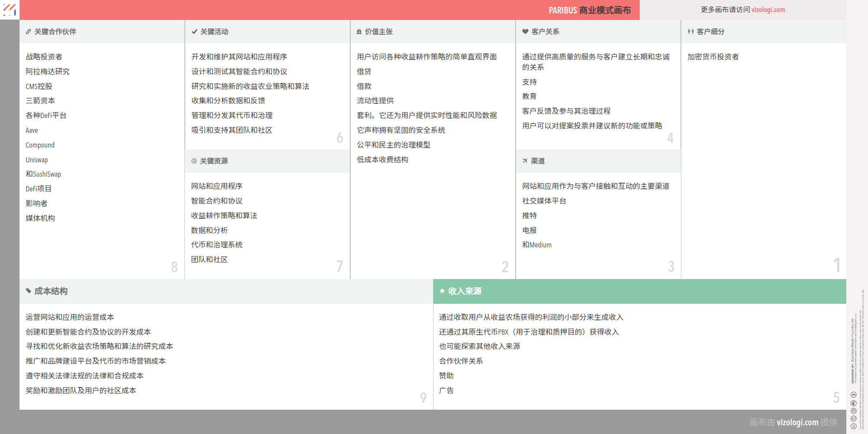This screenshot has width=868, height=434.
Task: Click the PARIBUS 商业模式画布 title banner
Action: tap(589, 10)
